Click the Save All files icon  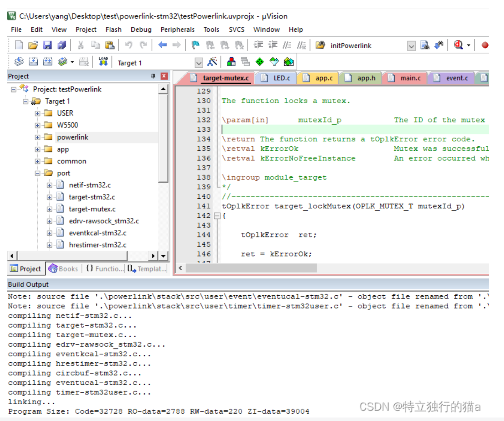click(x=62, y=45)
